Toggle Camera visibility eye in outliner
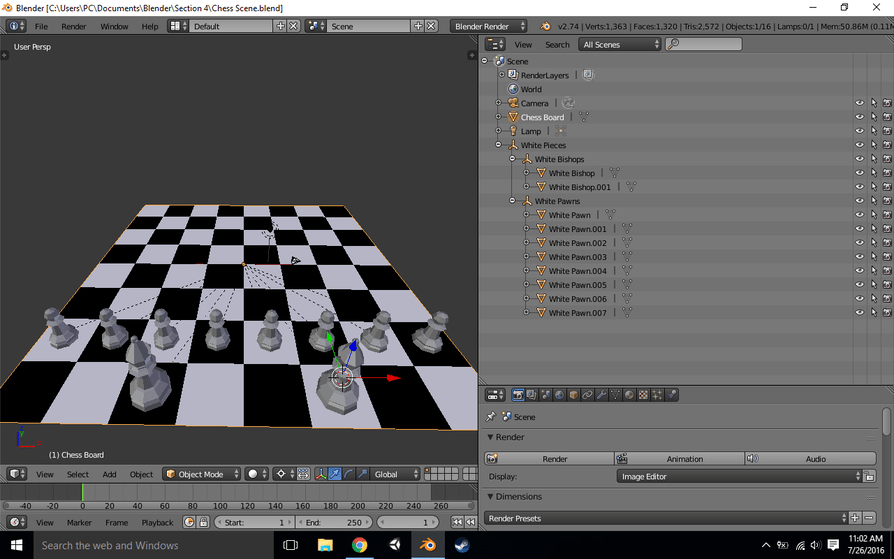 (x=858, y=103)
